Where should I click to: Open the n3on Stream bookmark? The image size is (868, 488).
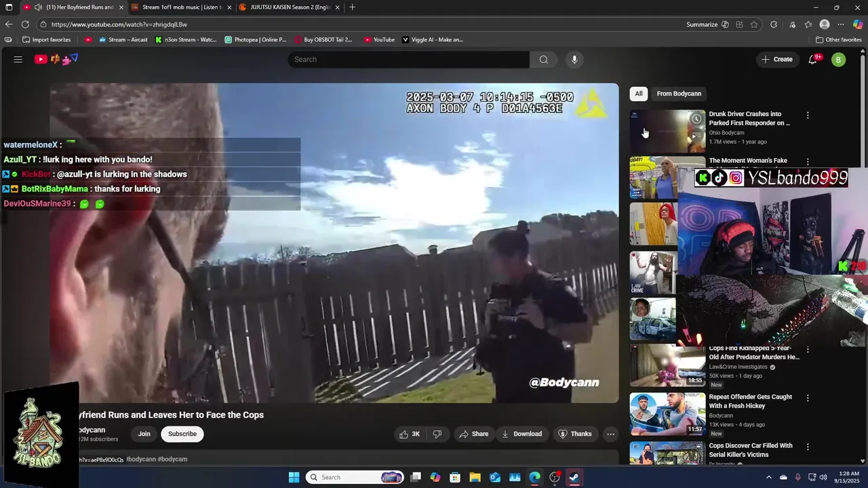[186, 40]
